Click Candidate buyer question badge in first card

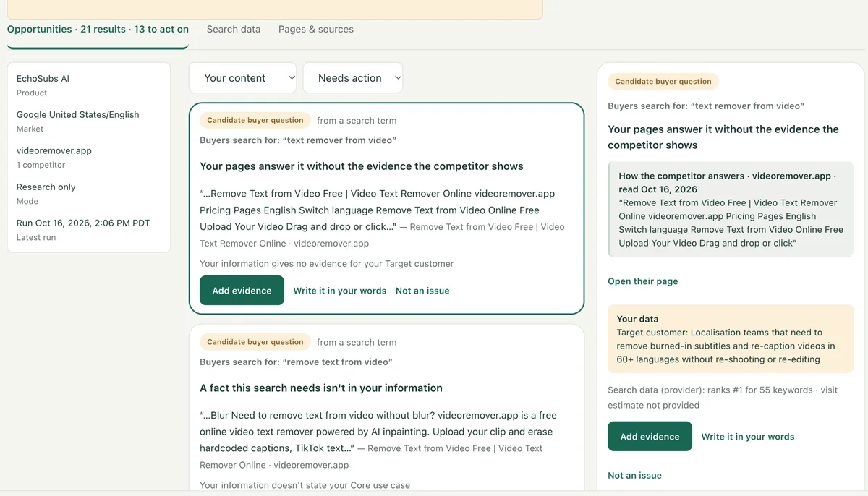255,121
